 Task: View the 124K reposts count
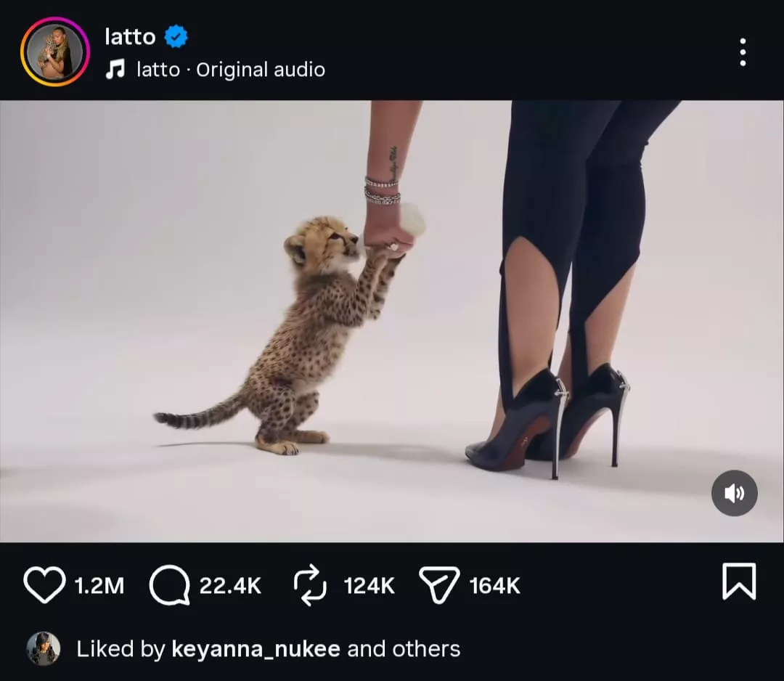click(x=369, y=585)
